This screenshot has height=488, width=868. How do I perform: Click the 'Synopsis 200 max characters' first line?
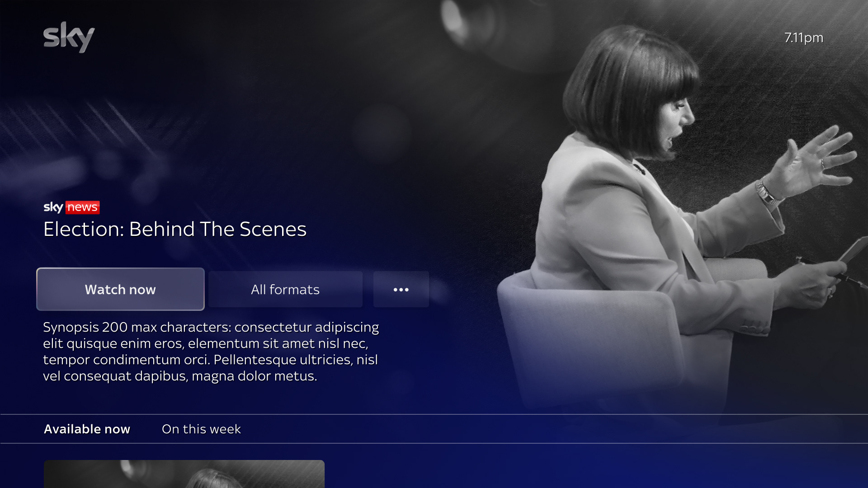coord(211,327)
